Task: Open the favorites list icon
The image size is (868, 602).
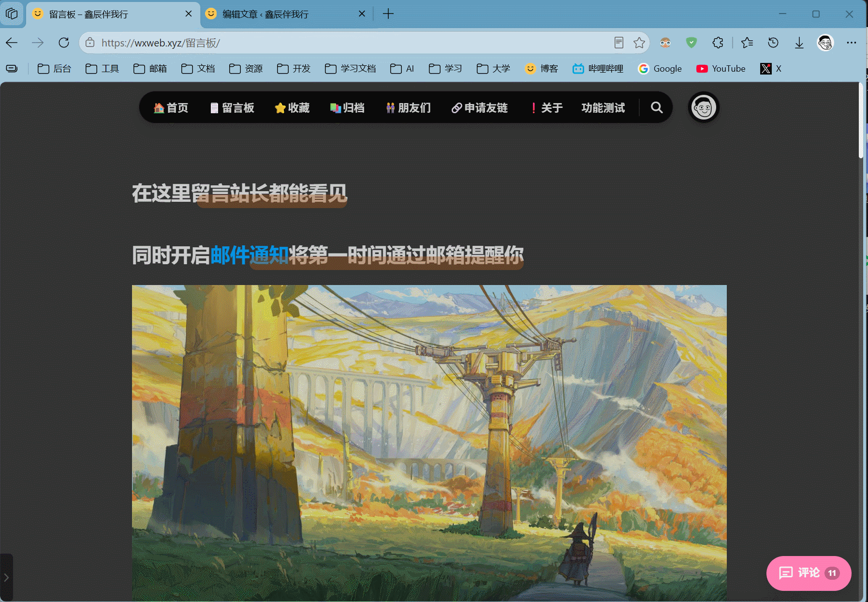Action: coord(747,43)
